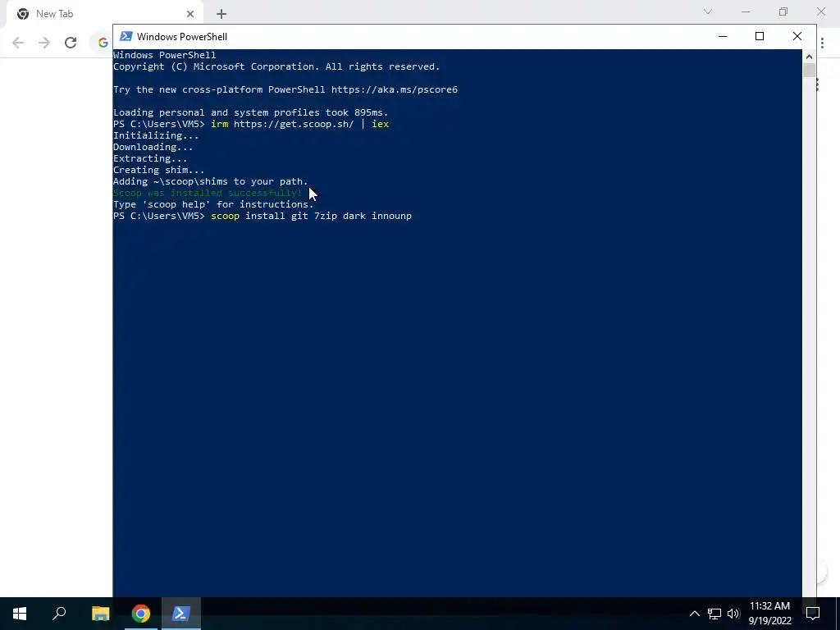Open File Explorer from the taskbar
Viewport: 840px width, 630px height.
pos(100,614)
